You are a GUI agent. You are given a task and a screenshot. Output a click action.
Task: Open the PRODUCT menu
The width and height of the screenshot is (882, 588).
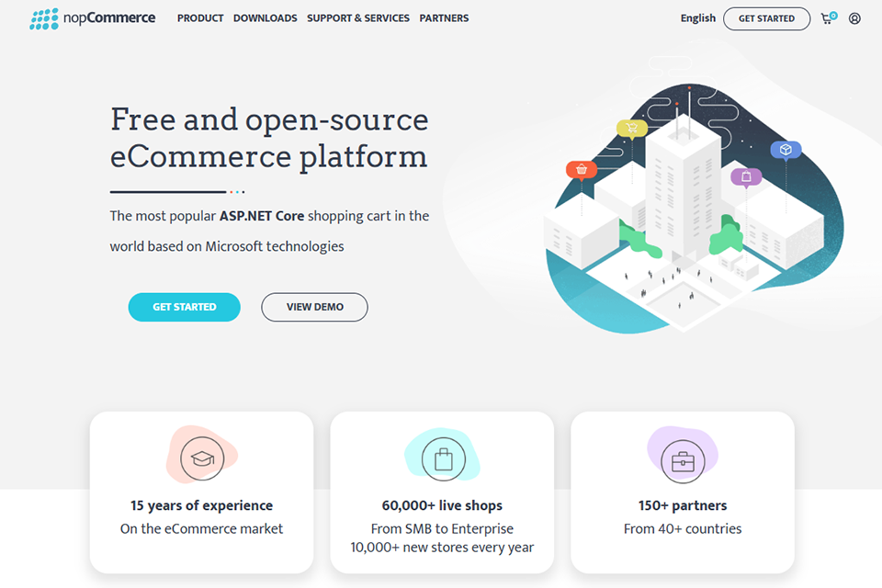click(200, 18)
